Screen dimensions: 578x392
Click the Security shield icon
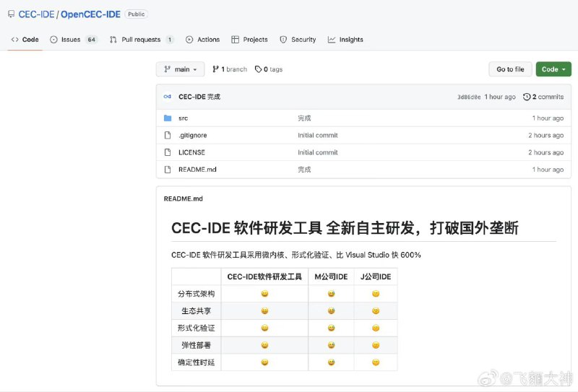coord(283,40)
